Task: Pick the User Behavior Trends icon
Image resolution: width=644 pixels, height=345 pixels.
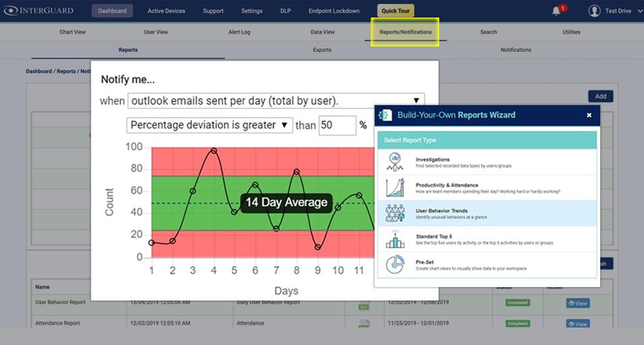Action: click(395, 214)
